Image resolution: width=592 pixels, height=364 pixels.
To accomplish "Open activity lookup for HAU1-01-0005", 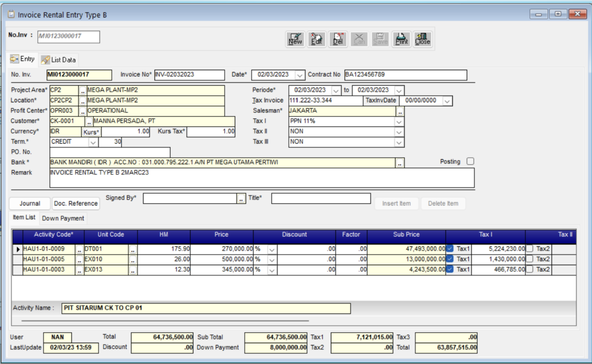I will click(79, 260).
